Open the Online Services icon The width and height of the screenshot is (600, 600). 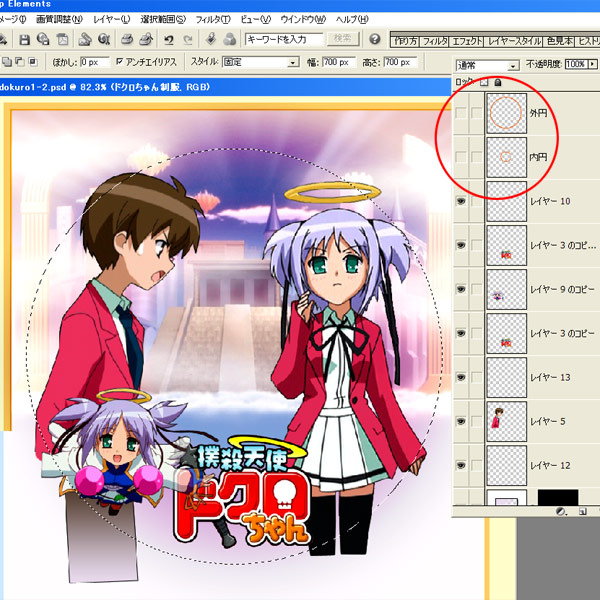tap(104, 39)
